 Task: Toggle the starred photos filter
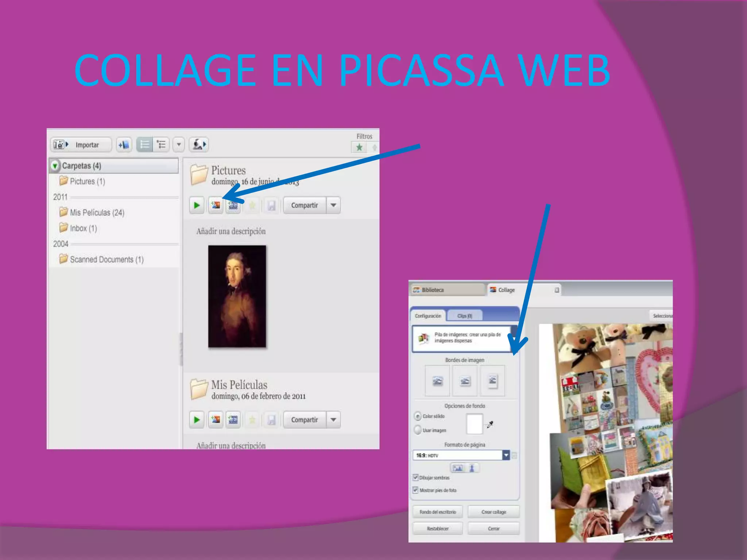[359, 147]
